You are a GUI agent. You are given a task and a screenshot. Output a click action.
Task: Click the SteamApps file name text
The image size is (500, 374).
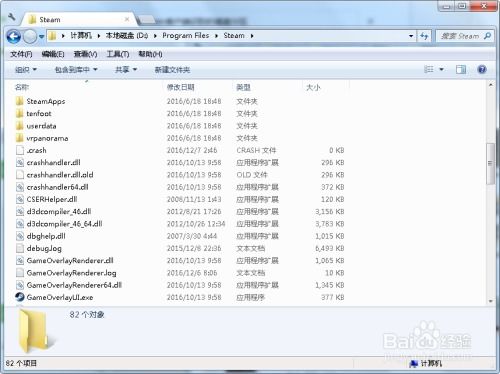(x=46, y=101)
